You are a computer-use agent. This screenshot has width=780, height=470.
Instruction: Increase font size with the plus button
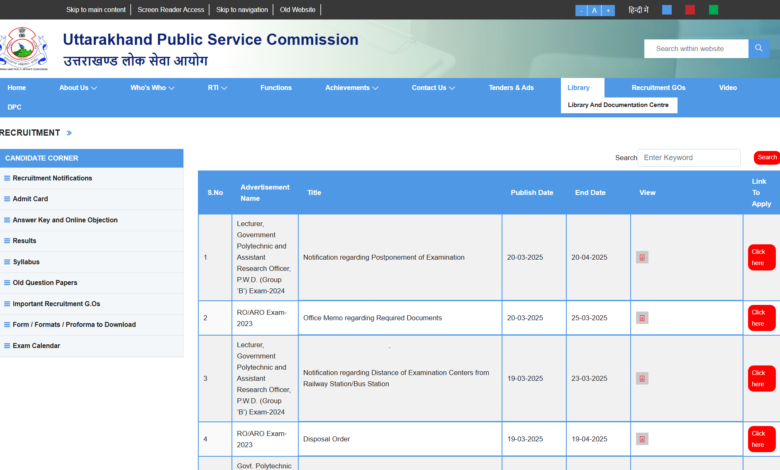coord(608,10)
